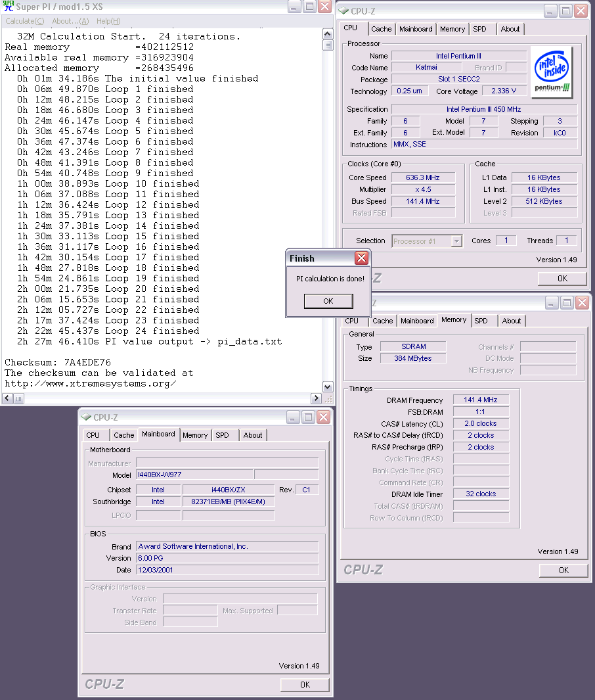
Task: Select Mainboard tab in Memory CPU-Z window
Action: click(417, 321)
